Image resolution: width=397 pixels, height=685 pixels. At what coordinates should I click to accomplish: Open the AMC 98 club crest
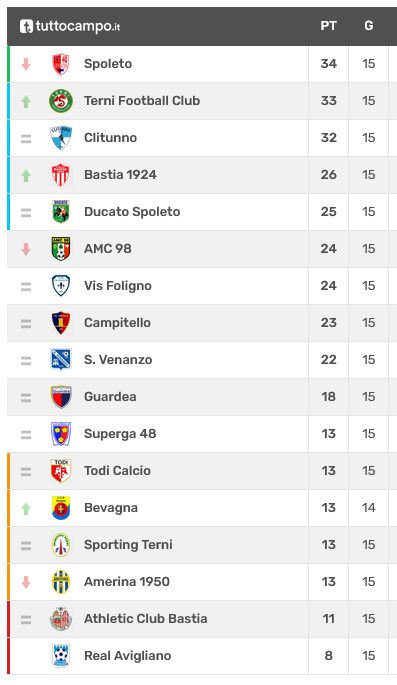pyautogui.click(x=61, y=249)
